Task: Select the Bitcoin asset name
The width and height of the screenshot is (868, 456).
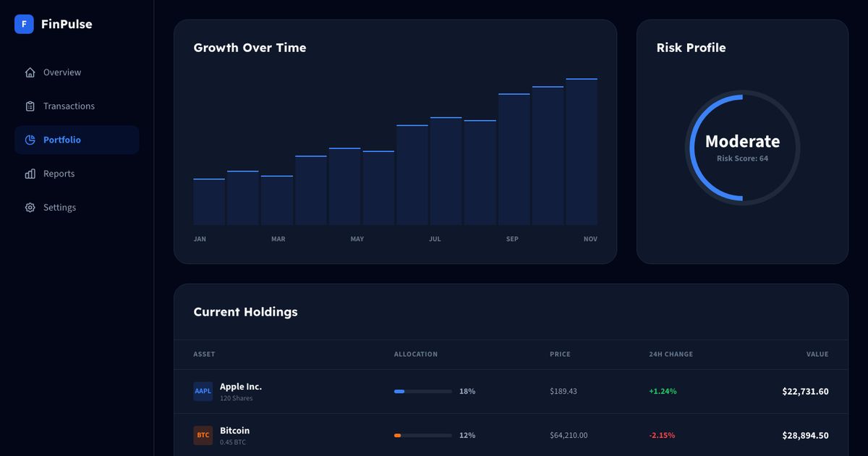Action: tap(234, 431)
